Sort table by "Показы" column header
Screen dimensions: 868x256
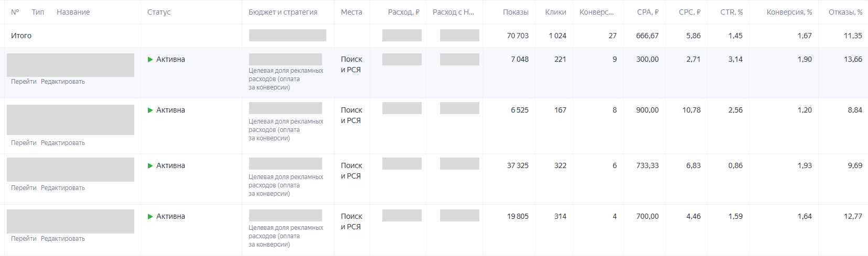pyautogui.click(x=516, y=12)
